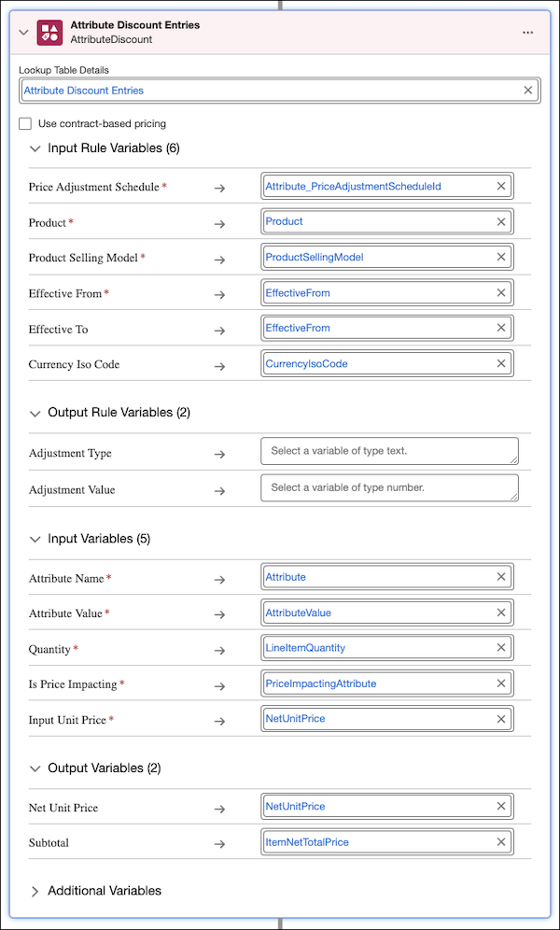Clear the Product variable using its X icon
The height and width of the screenshot is (930, 560).
(x=501, y=221)
